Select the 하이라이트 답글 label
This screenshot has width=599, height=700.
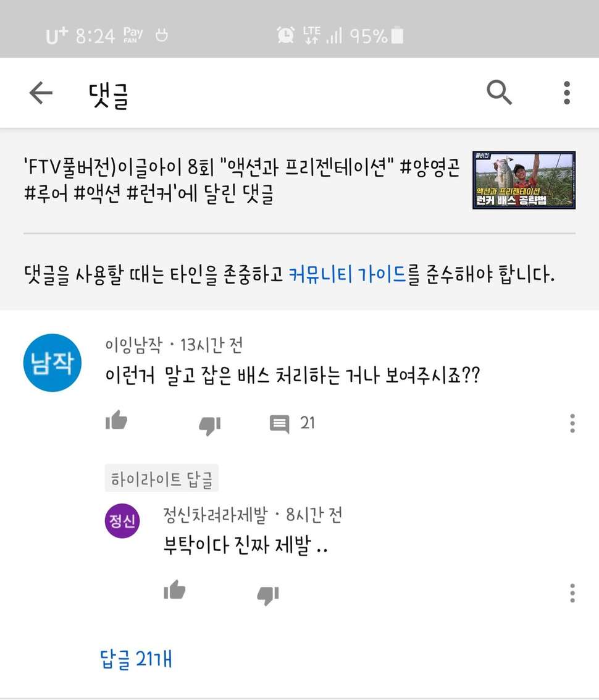coord(162,479)
